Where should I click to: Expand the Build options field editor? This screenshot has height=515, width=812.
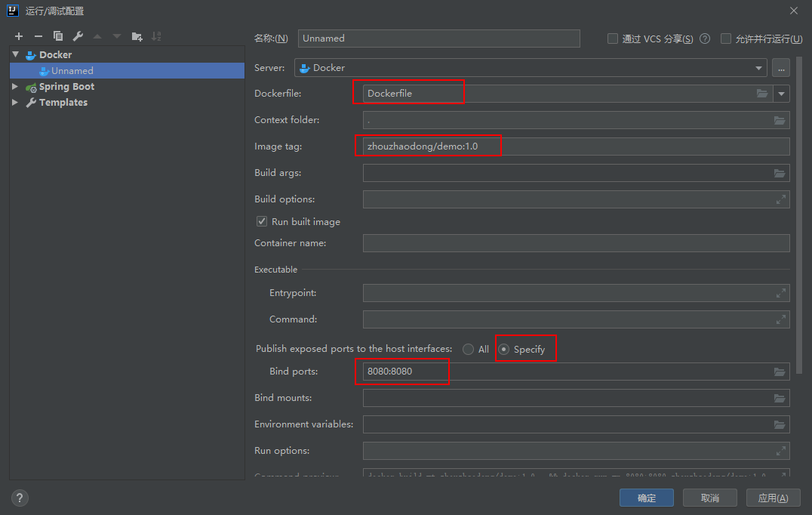(x=780, y=199)
